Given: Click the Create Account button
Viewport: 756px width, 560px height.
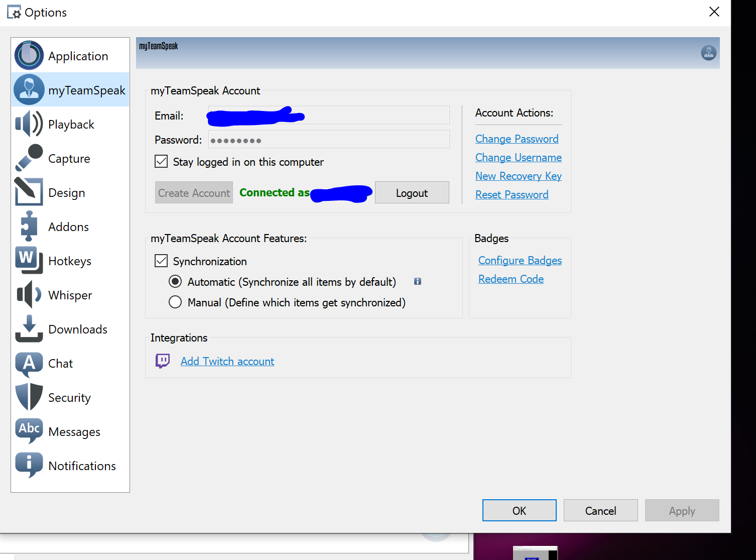Looking at the screenshot, I should [194, 193].
